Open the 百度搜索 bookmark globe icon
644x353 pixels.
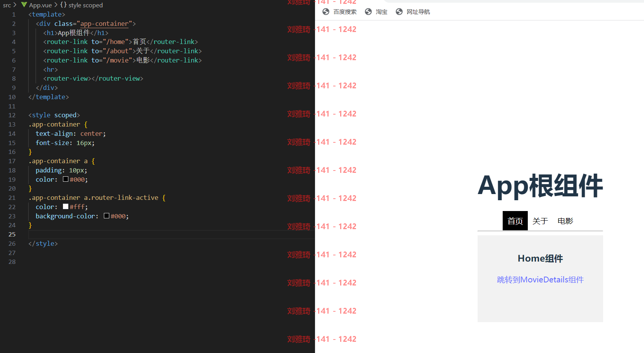click(326, 12)
